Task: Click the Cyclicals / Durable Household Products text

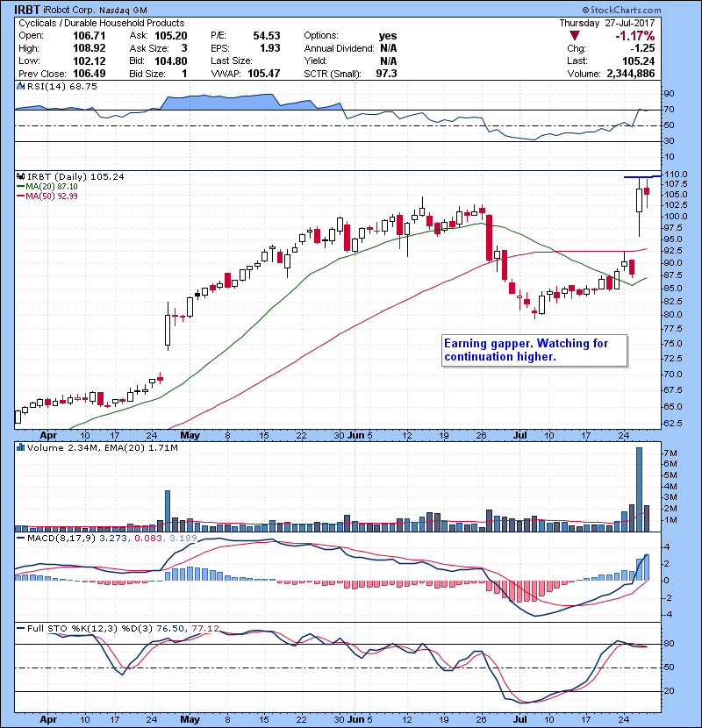Action: 101,23
